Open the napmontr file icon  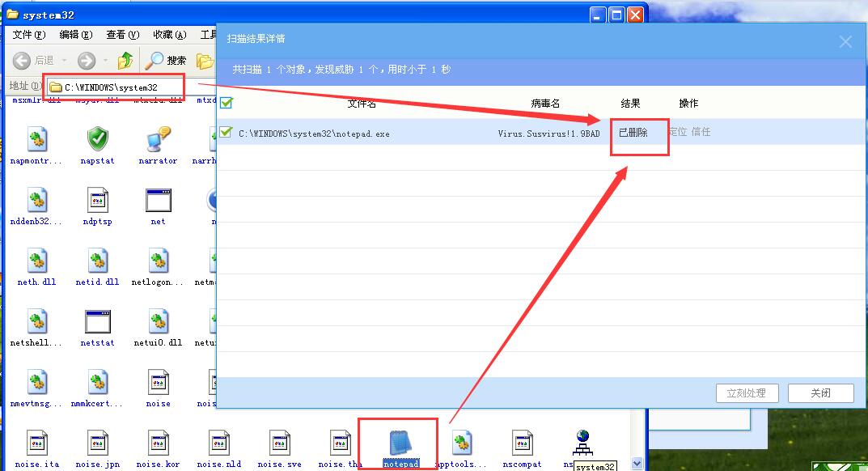[x=36, y=139]
